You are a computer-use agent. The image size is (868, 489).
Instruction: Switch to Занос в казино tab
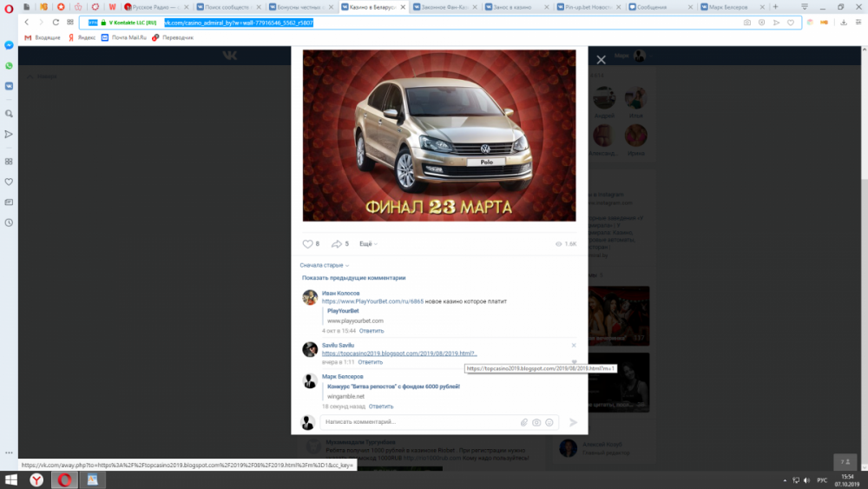pyautogui.click(x=517, y=7)
